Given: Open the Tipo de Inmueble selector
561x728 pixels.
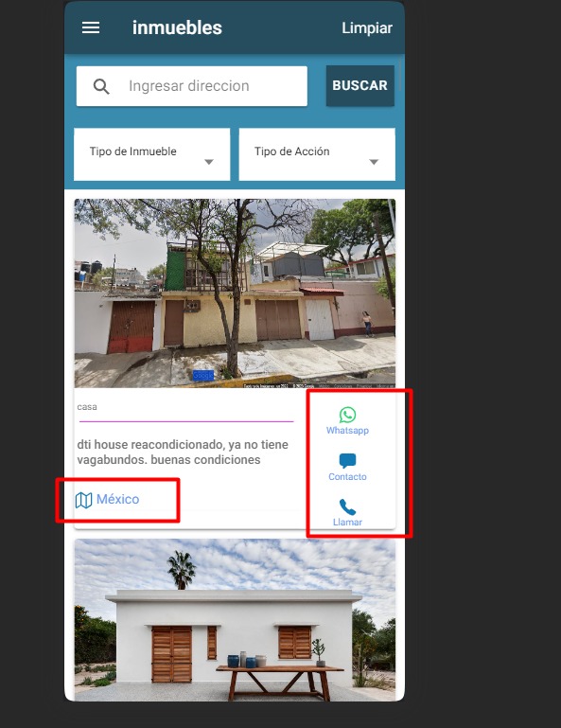Looking at the screenshot, I should click(151, 154).
